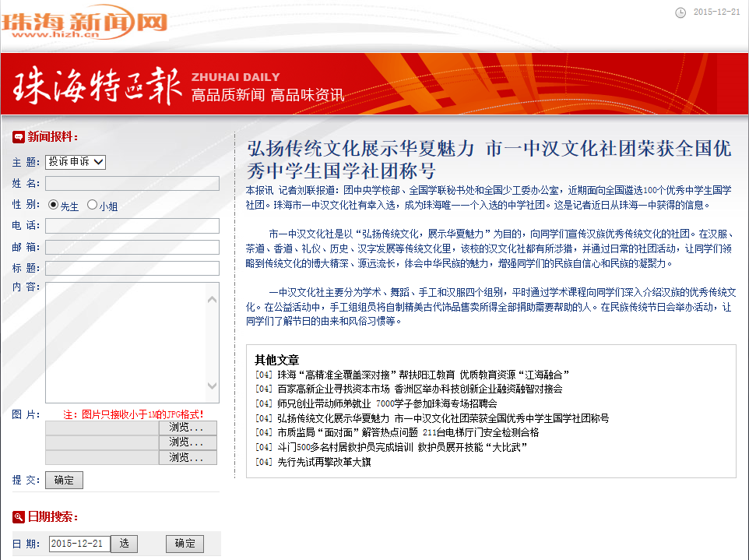Focus the 标题 input field
The width and height of the screenshot is (749, 560).
pyautogui.click(x=132, y=268)
